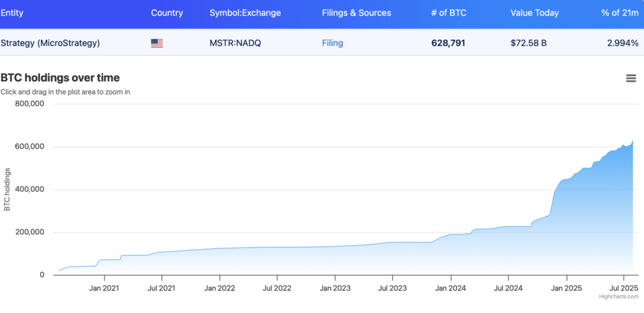Select the Strategy (MicroStrategy) entity name
Image resolution: width=644 pixels, height=313 pixels.
click(50, 43)
